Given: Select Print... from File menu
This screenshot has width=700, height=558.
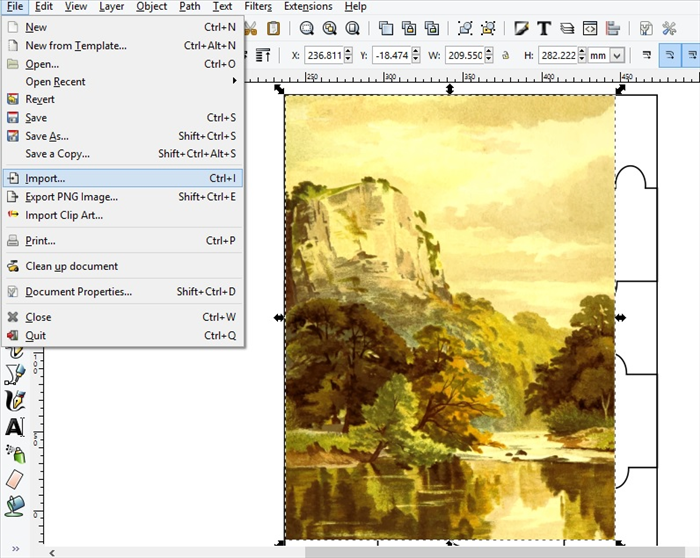Looking at the screenshot, I should click(123, 241).
